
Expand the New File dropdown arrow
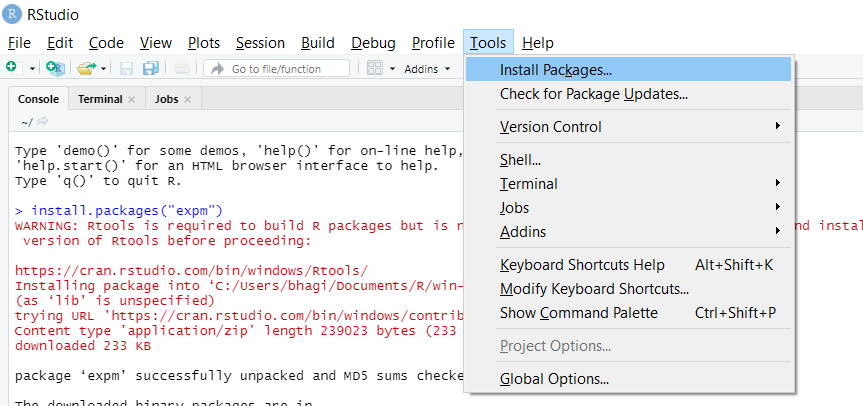pos(32,69)
